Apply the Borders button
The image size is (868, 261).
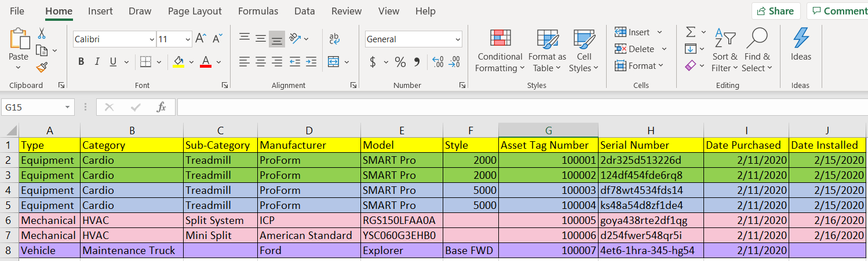pos(145,62)
